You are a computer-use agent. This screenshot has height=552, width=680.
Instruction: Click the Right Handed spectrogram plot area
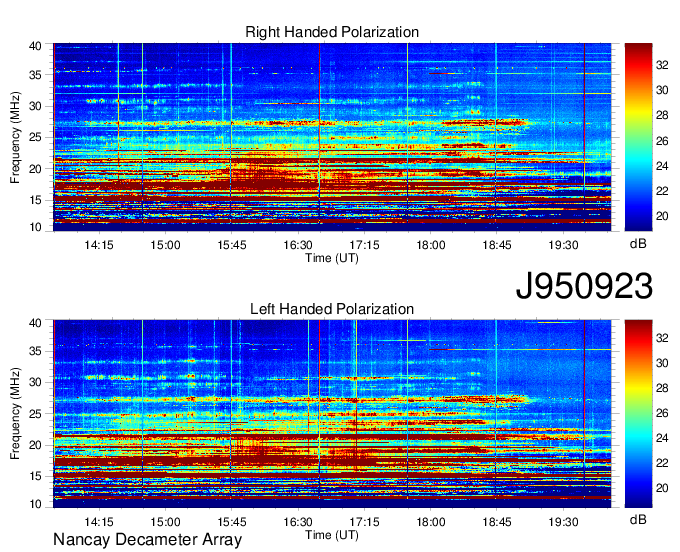click(332, 137)
